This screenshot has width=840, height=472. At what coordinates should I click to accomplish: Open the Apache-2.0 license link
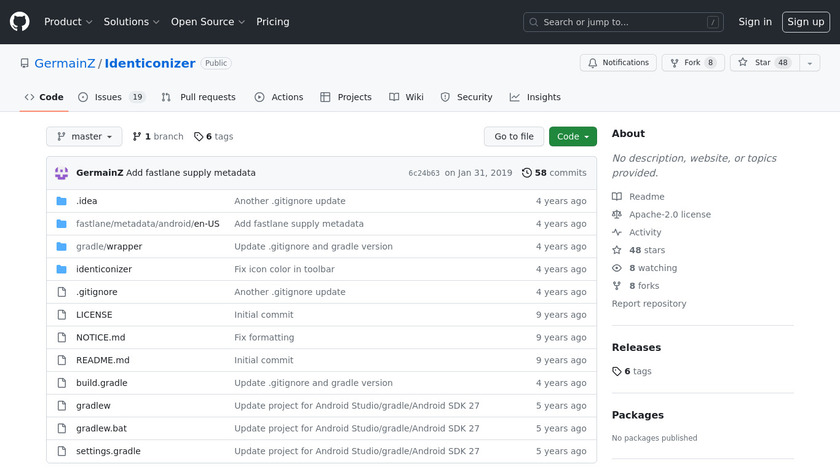click(x=670, y=214)
